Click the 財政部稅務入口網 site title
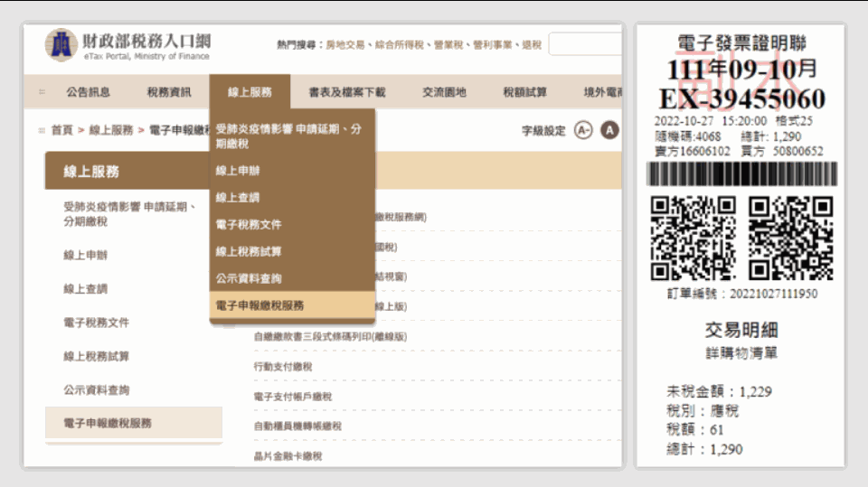Image resolution: width=868 pixels, height=487 pixels. click(146, 41)
